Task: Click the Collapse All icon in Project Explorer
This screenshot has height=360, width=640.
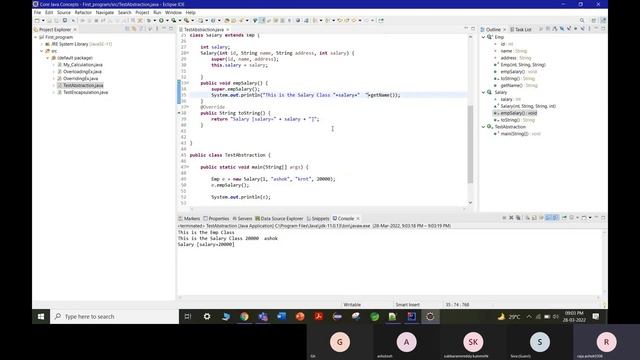Action: pyautogui.click(x=127, y=29)
